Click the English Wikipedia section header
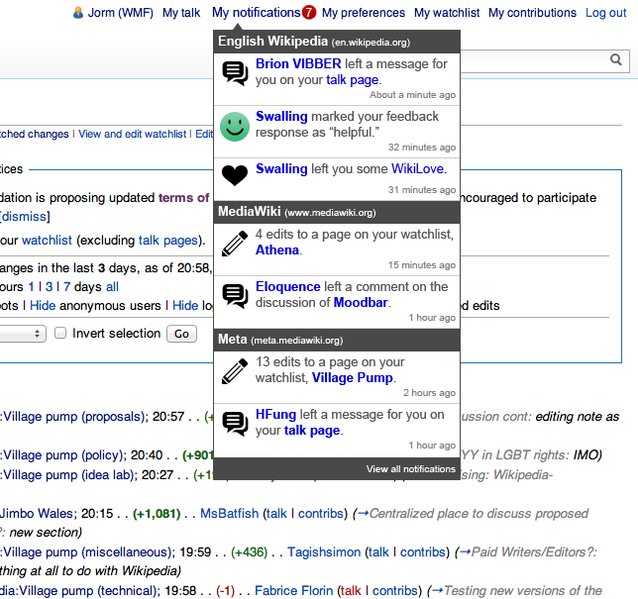 click(x=337, y=42)
